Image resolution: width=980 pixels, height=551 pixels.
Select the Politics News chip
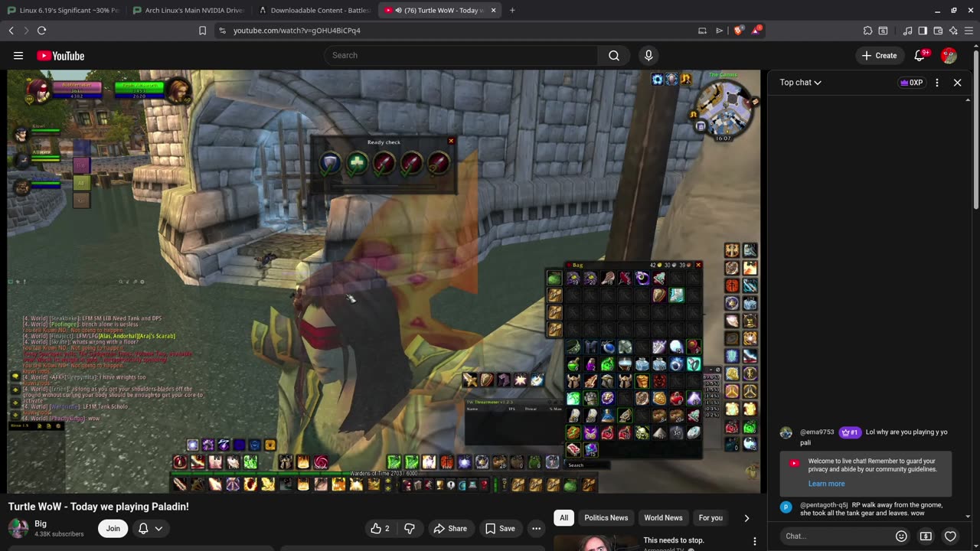click(606, 518)
